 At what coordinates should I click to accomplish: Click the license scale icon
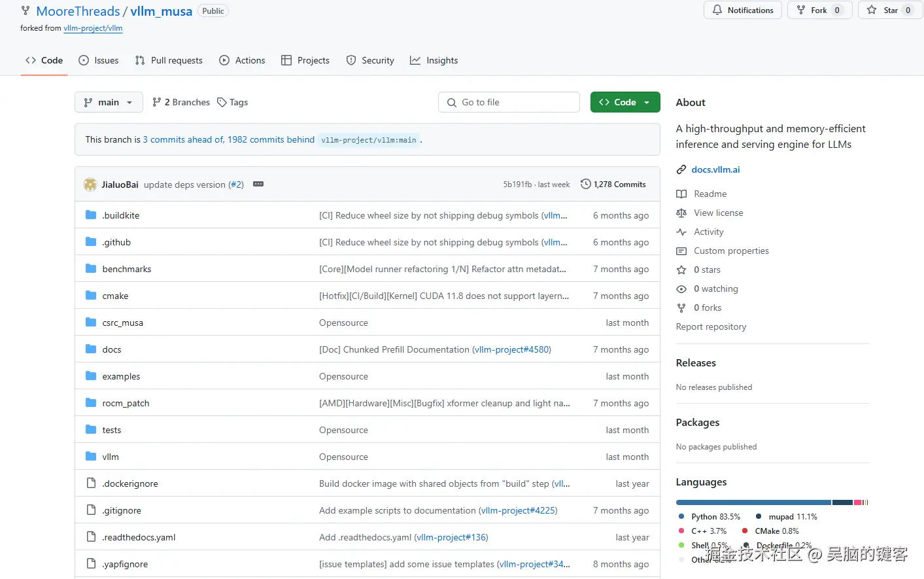(681, 213)
